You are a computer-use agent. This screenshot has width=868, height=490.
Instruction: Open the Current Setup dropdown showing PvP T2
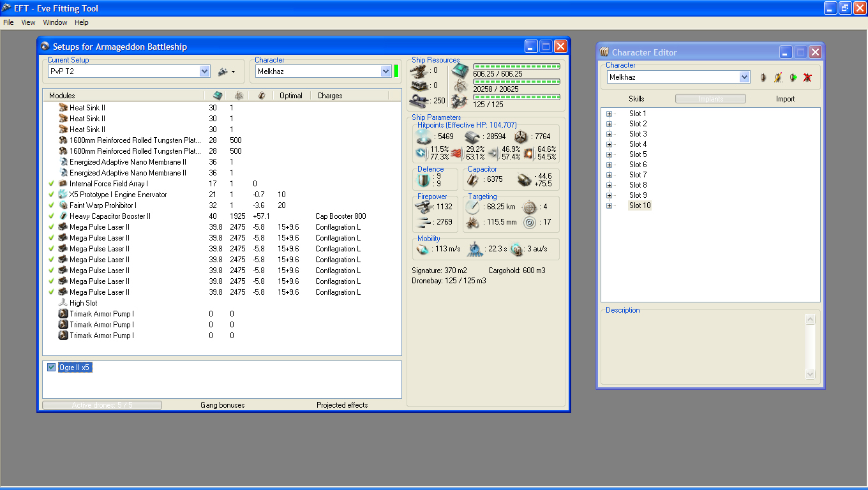point(204,71)
